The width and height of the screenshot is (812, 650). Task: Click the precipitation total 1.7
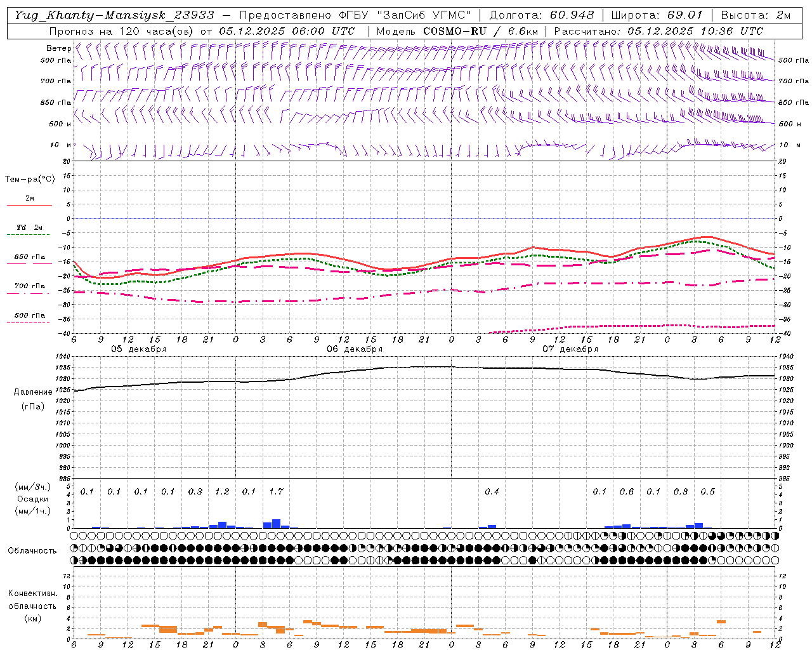[276, 491]
